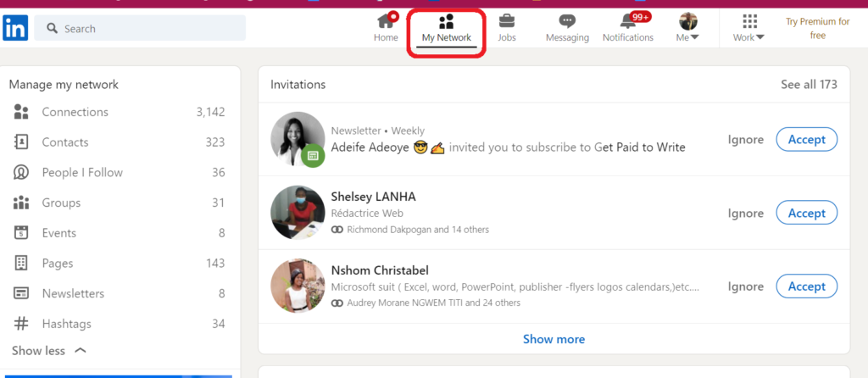Click the Groups icon in sidebar
The image size is (868, 378).
tap(21, 203)
